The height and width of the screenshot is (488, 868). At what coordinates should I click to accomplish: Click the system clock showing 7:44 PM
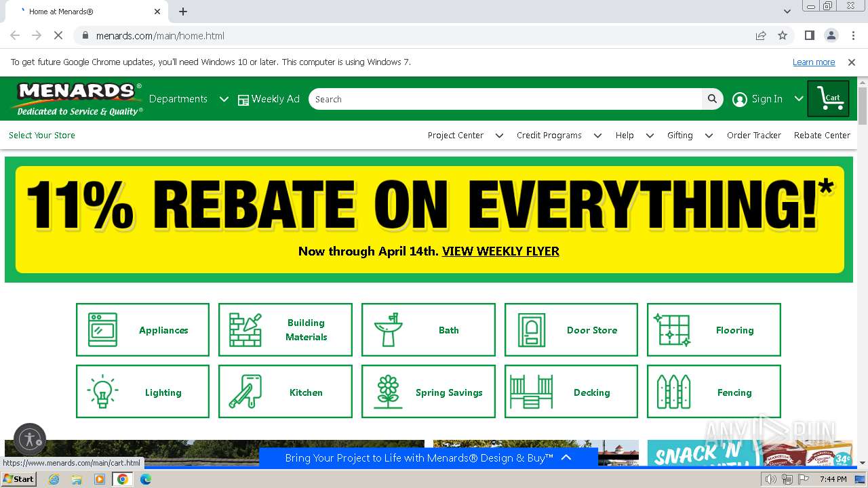pos(833,479)
